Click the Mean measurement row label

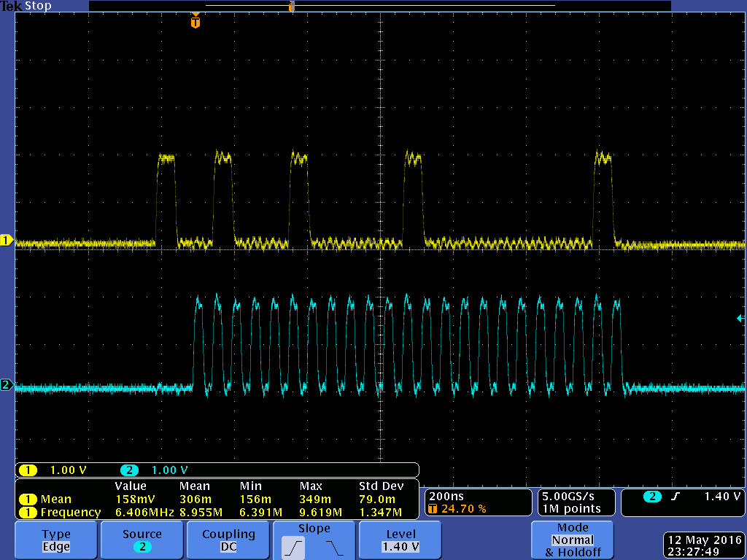click(x=55, y=499)
